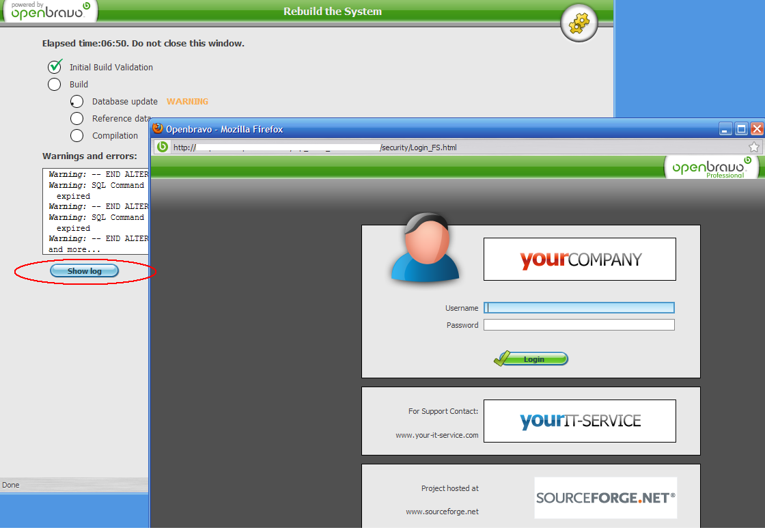Click the 'Done' status bar text
Viewport: 765px width, 532px height.
[11, 485]
